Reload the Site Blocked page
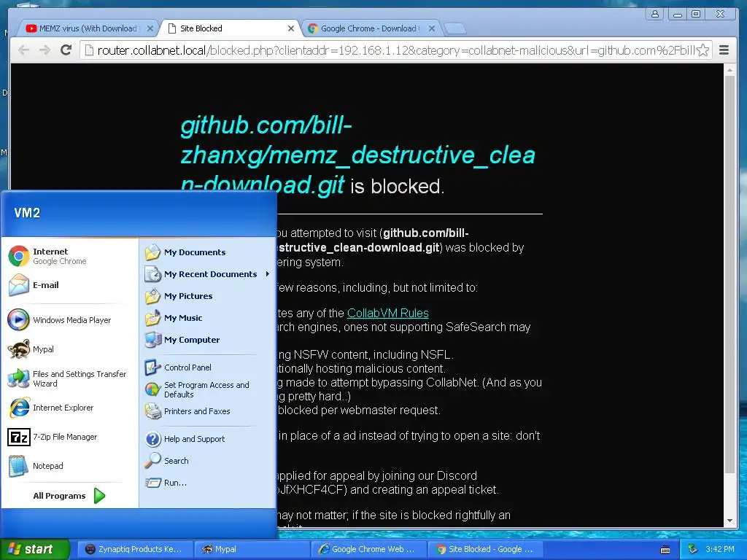This screenshot has width=747, height=560. [66, 50]
